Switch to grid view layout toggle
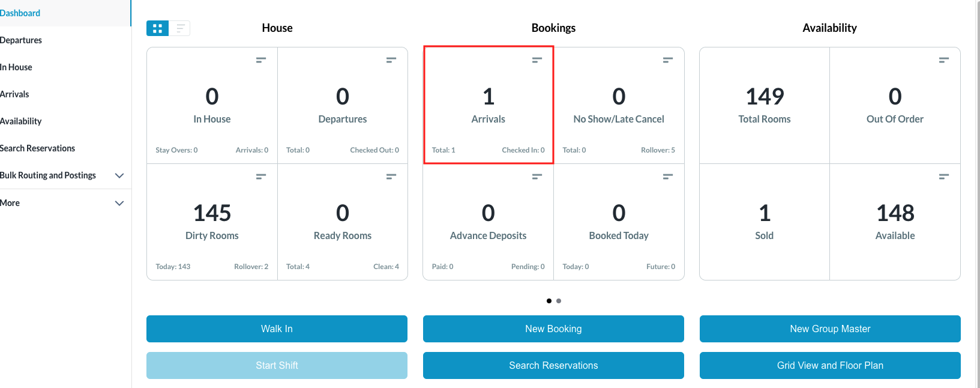The image size is (980, 388). [157, 28]
